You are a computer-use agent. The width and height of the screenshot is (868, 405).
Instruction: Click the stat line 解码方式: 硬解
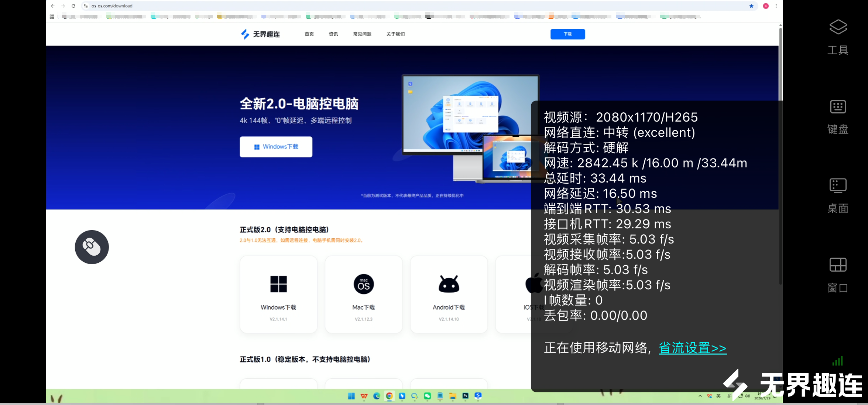click(x=586, y=148)
